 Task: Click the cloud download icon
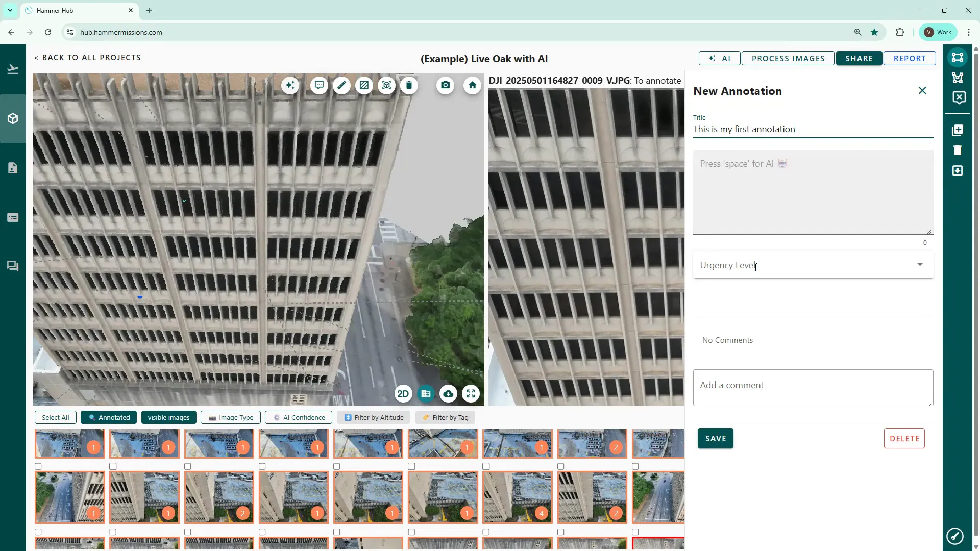coord(448,394)
